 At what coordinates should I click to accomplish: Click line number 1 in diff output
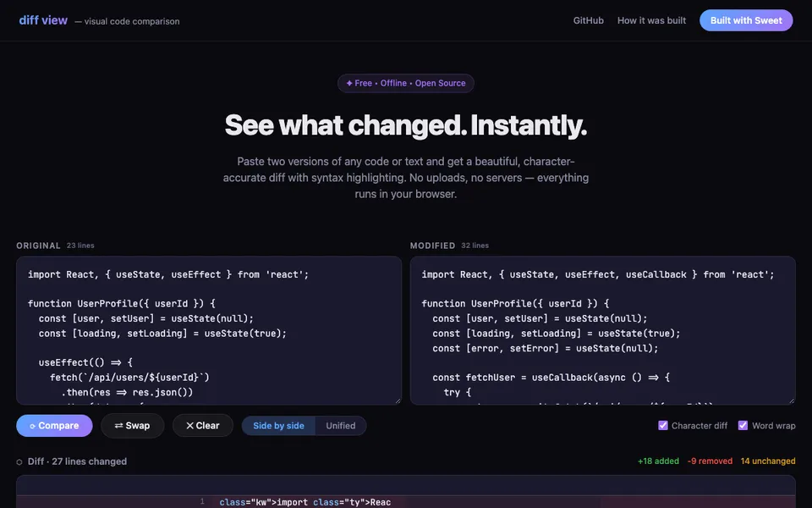click(202, 501)
